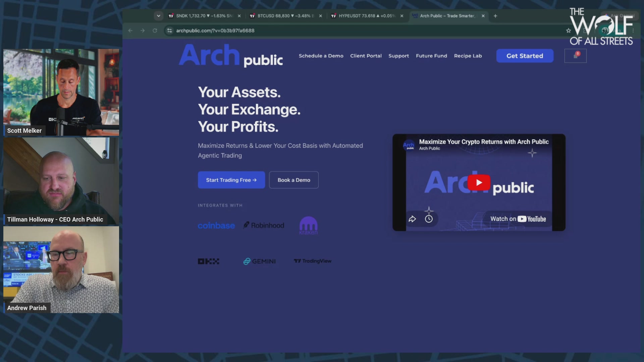Go back in browser history
The width and height of the screenshot is (644, 362).
[130, 31]
